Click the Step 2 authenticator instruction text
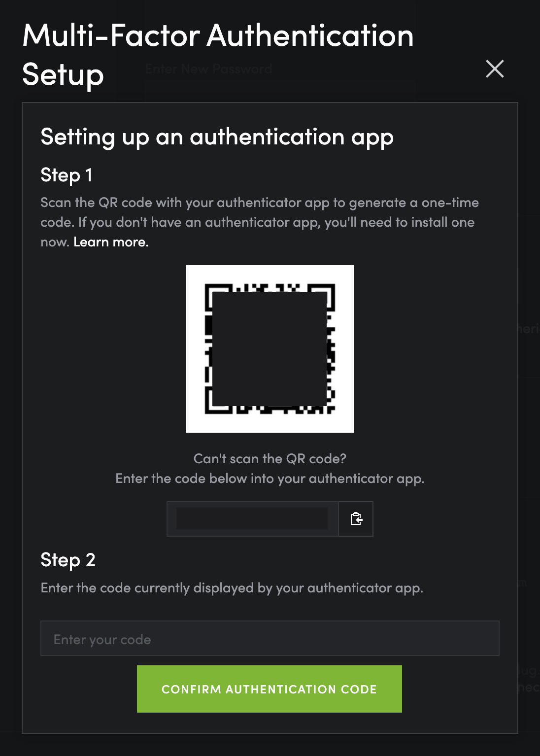The height and width of the screenshot is (756, 540). click(x=232, y=588)
